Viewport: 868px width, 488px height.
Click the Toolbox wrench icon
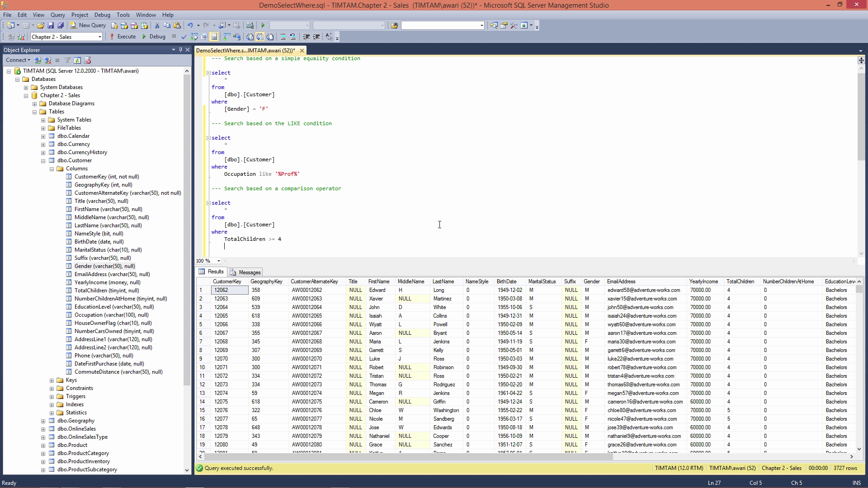point(514,25)
